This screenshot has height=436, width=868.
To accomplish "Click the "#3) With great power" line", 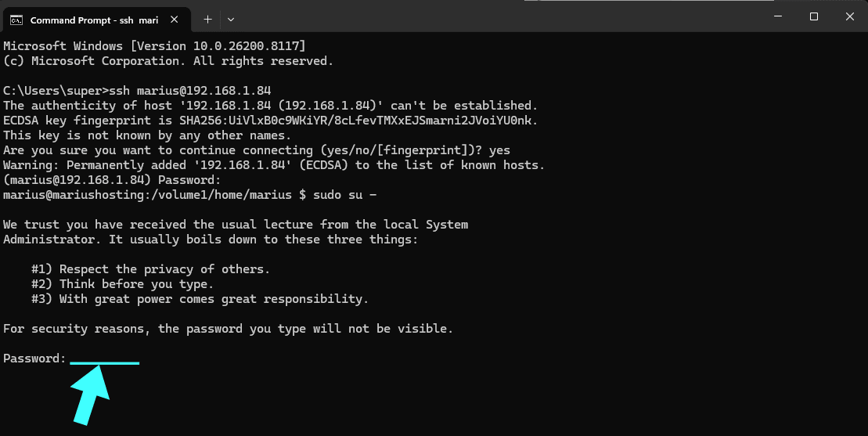I will (x=200, y=299).
